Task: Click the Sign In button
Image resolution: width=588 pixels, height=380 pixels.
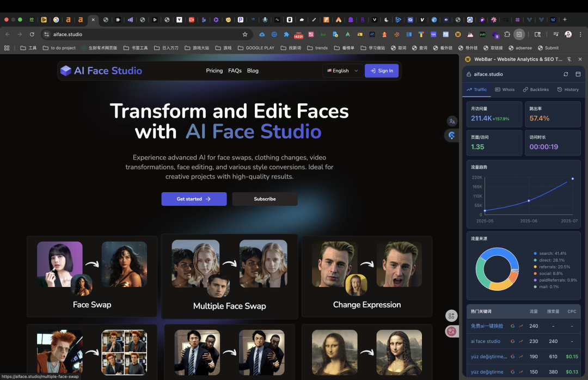Action: point(381,71)
